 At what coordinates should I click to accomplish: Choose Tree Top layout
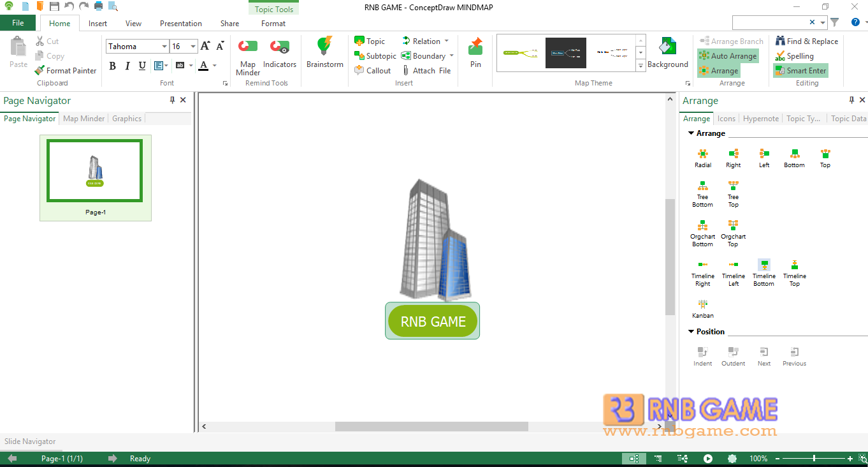click(x=734, y=194)
